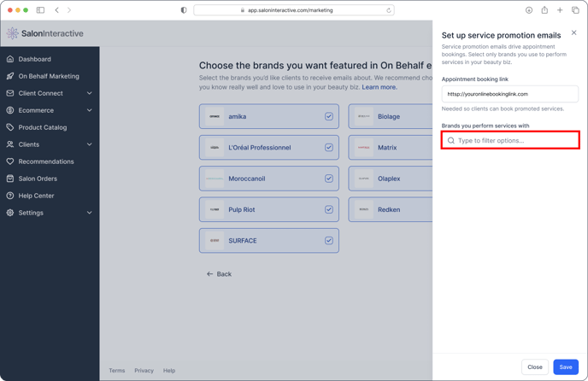This screenshot has height=381, width=588.
Task: Uncheck the amika brand checkbox
Action: (329, 116)
